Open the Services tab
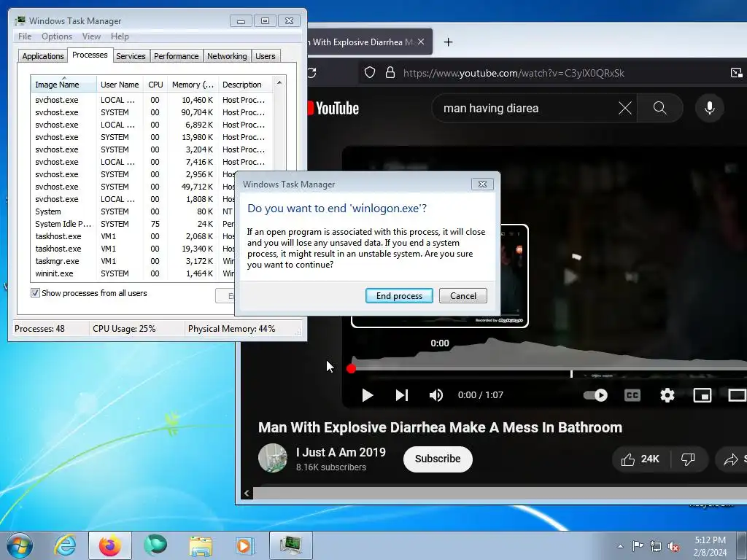This screenshot has height=560, width=747. (131, 56)
